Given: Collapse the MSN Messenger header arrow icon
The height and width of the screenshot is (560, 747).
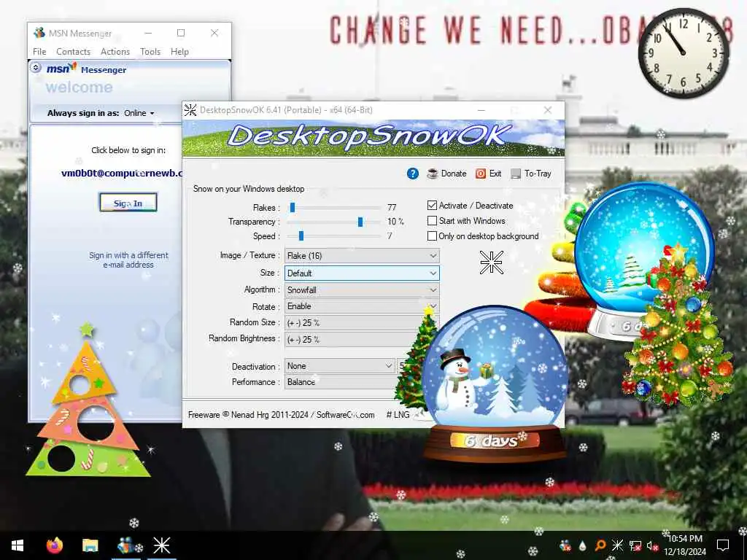Looking at the screenshot, I should [x=35, y=68].
